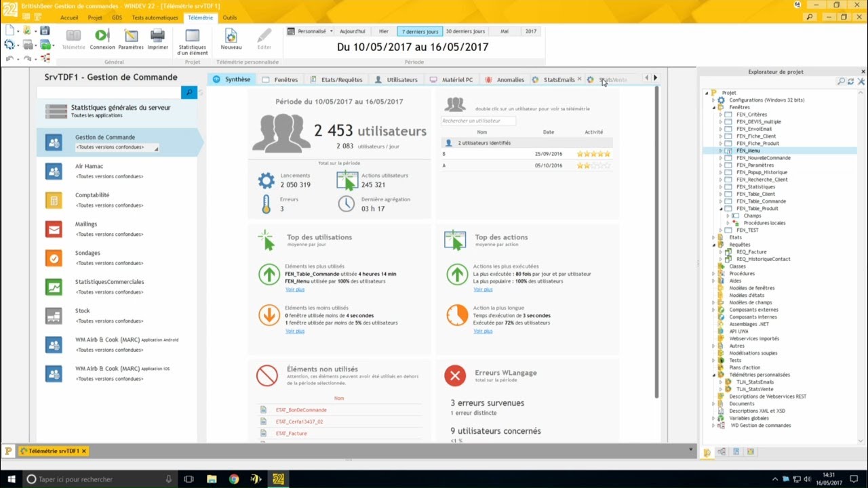Select the Aujourd'hui period button
868x488 pixels.
352,31
